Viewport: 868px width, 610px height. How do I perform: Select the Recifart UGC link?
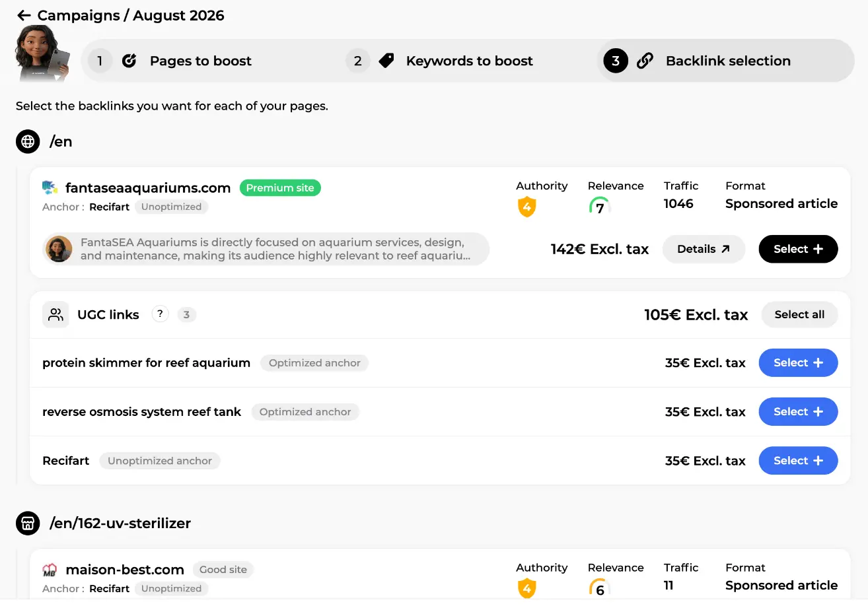pyautogui.click(x=798, y=461)
